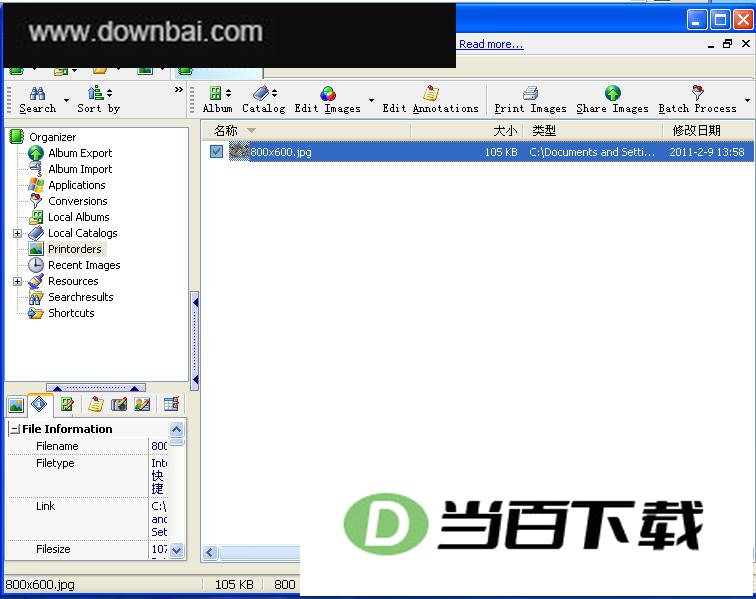Open the Batch Process tool
Screen dimensions: 756x599
(698, 100)
